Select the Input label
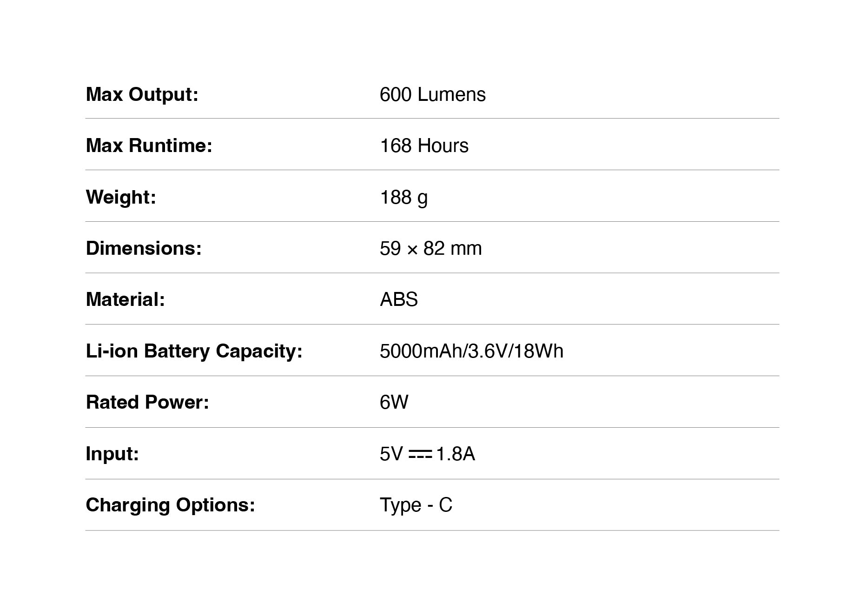 pos(112,454)
